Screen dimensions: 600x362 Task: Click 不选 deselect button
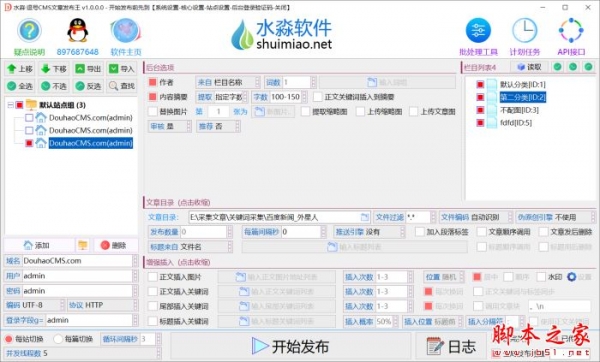coord(54,86)
